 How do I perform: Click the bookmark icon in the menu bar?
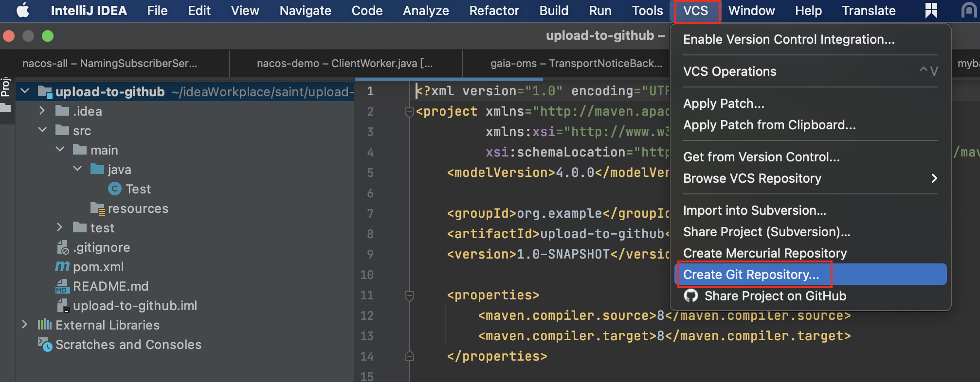[x=931, y=10]
